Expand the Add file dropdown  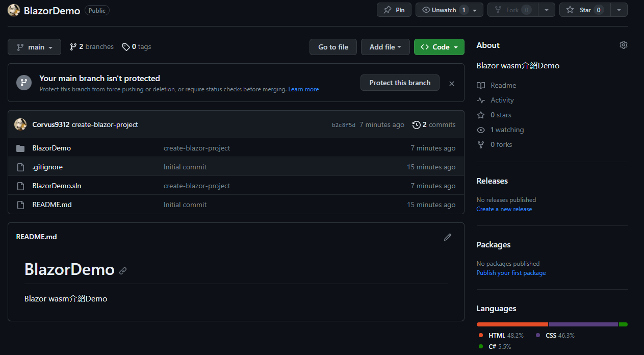tap(385, 47)
